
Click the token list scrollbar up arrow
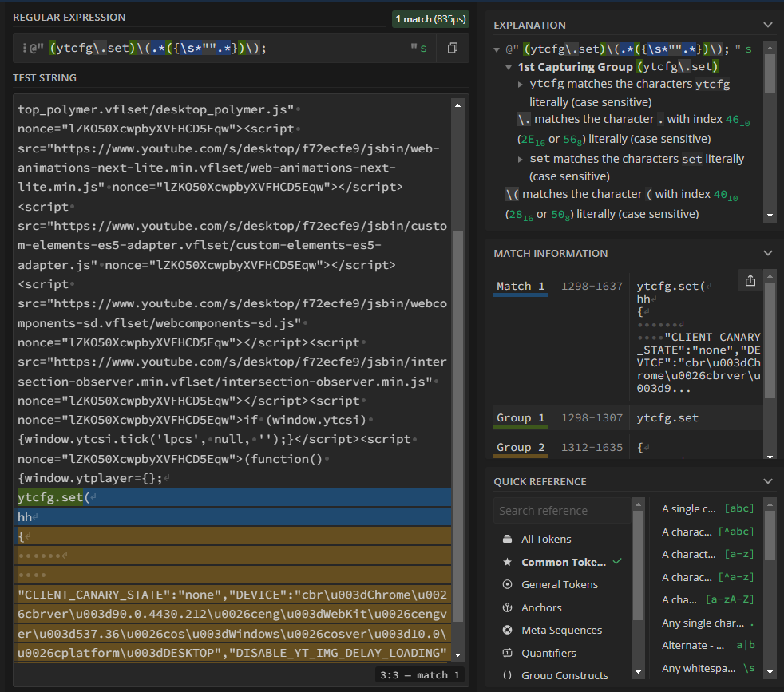coord(770,505)
